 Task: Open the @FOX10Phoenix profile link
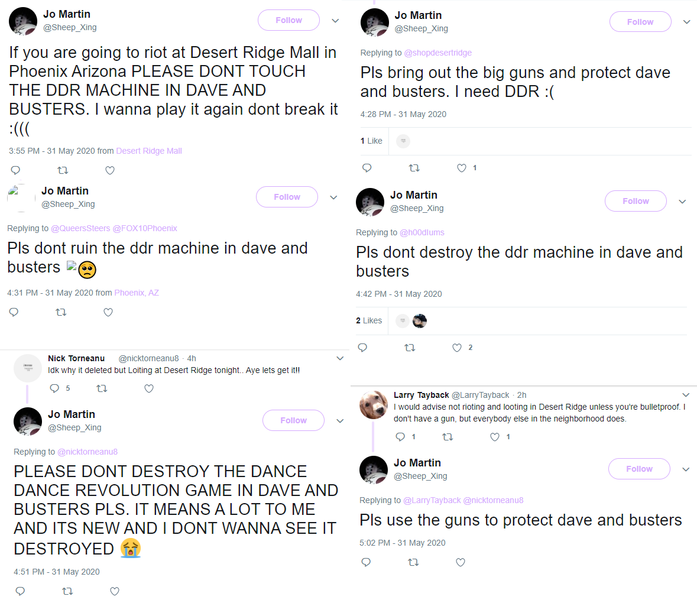(145, 228)
